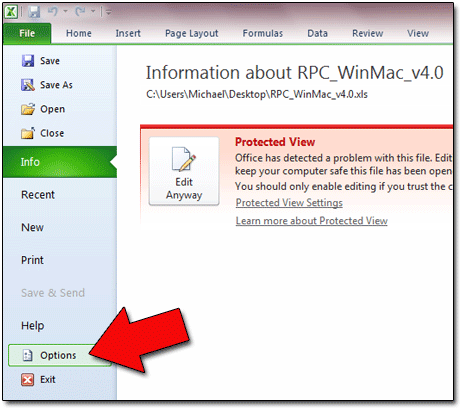The image size is (460, 409).
Task: Go to the Formulas ribbon tab
Action: click(263, 33)
